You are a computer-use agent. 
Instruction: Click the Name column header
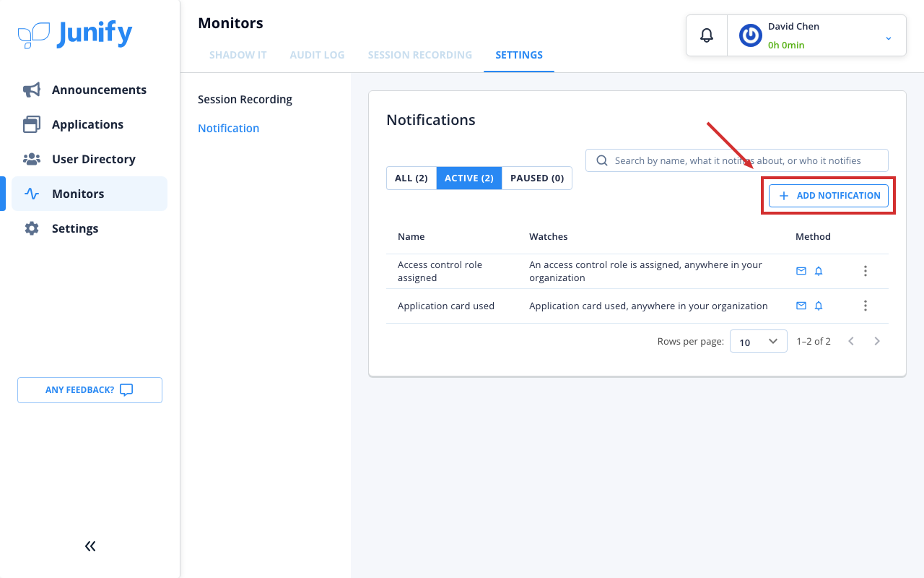[x=411, y=236]
